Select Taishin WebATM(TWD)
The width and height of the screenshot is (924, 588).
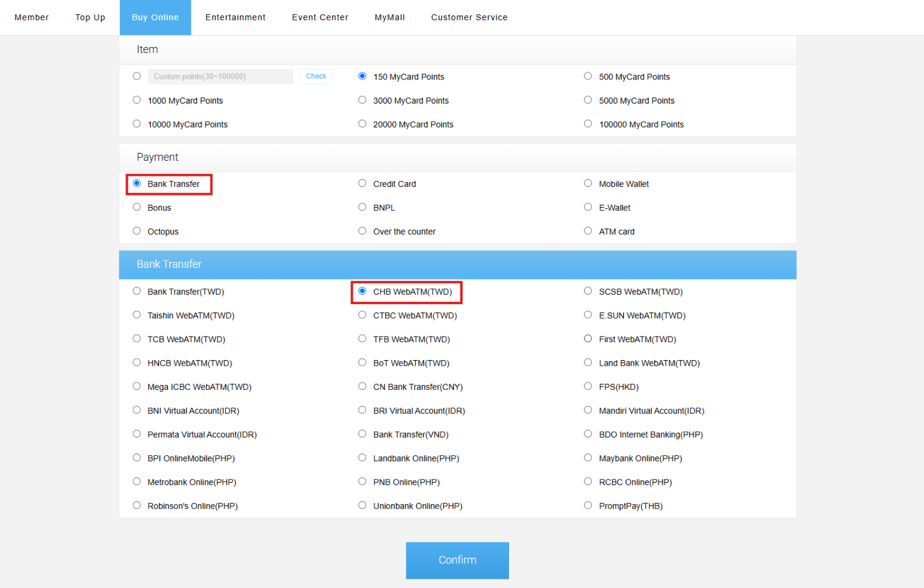137,315
